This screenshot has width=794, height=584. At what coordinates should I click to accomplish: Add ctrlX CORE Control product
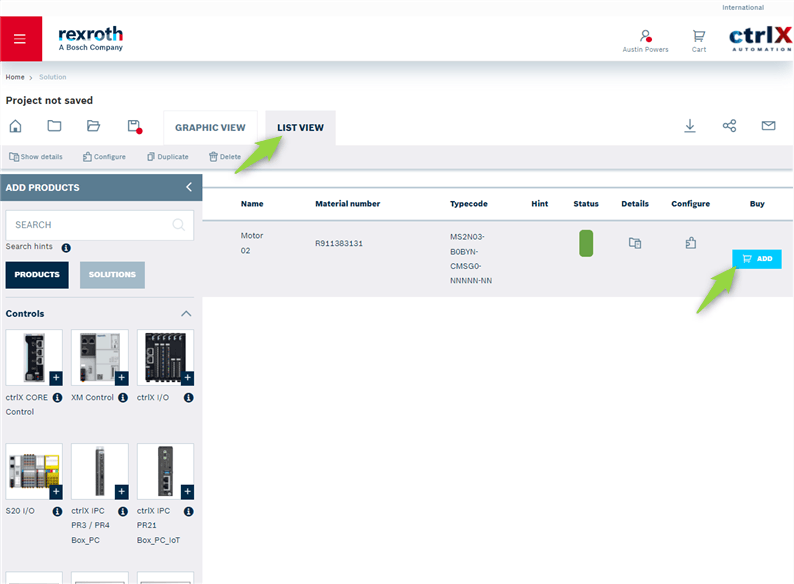click(x=56, y=378)
